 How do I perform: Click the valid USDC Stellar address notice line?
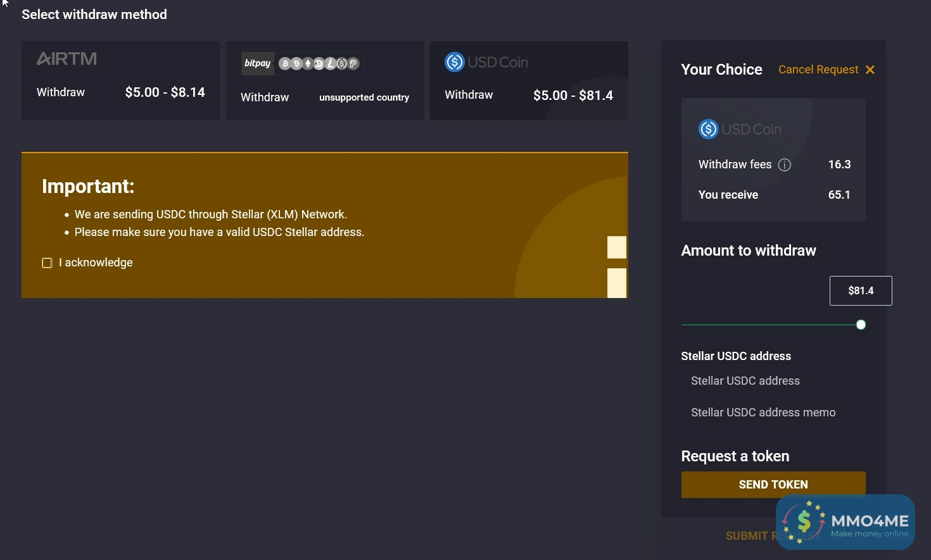point(220,232)
